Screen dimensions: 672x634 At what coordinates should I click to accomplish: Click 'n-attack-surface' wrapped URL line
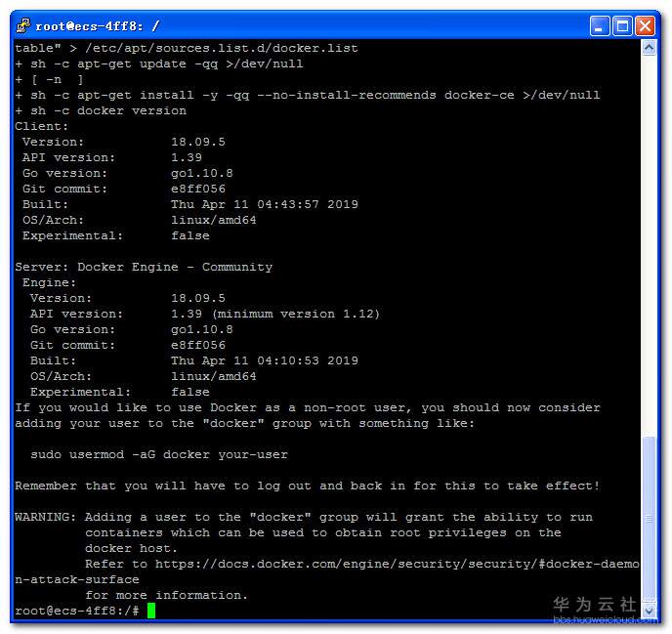(x=77, y=579)
